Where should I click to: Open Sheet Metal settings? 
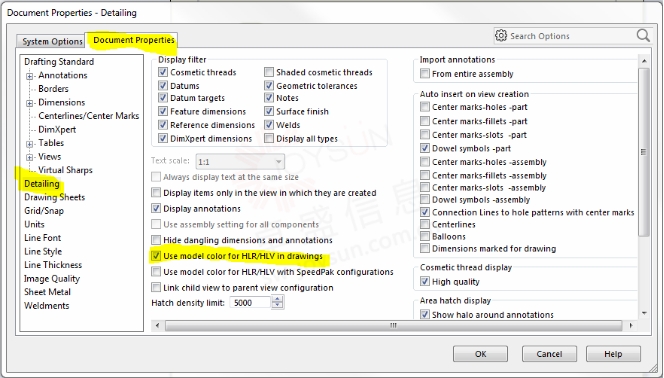tap(47, 292)
